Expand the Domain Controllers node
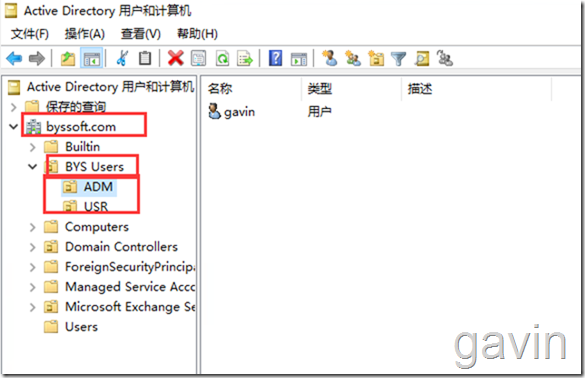585x378 pixels. click(x=32, y=247)
